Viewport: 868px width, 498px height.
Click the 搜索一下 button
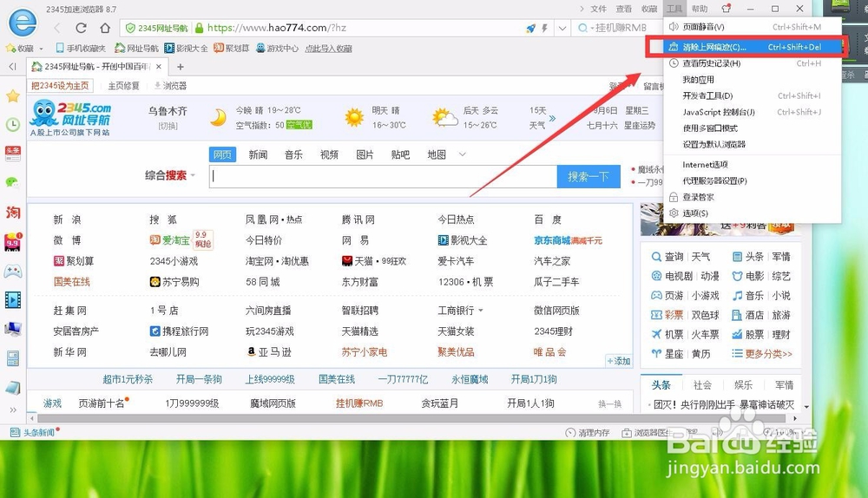[x=589, y=176]
